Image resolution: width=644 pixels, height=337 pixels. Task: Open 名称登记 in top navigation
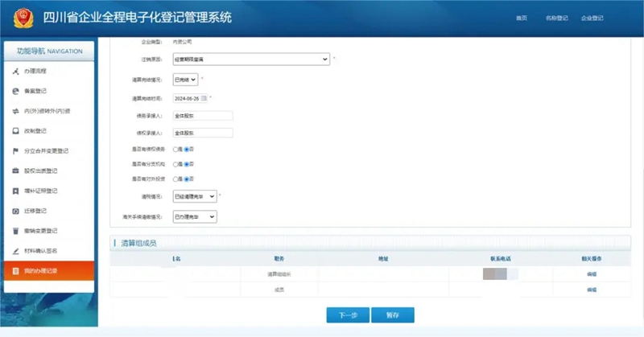point(556,18)
